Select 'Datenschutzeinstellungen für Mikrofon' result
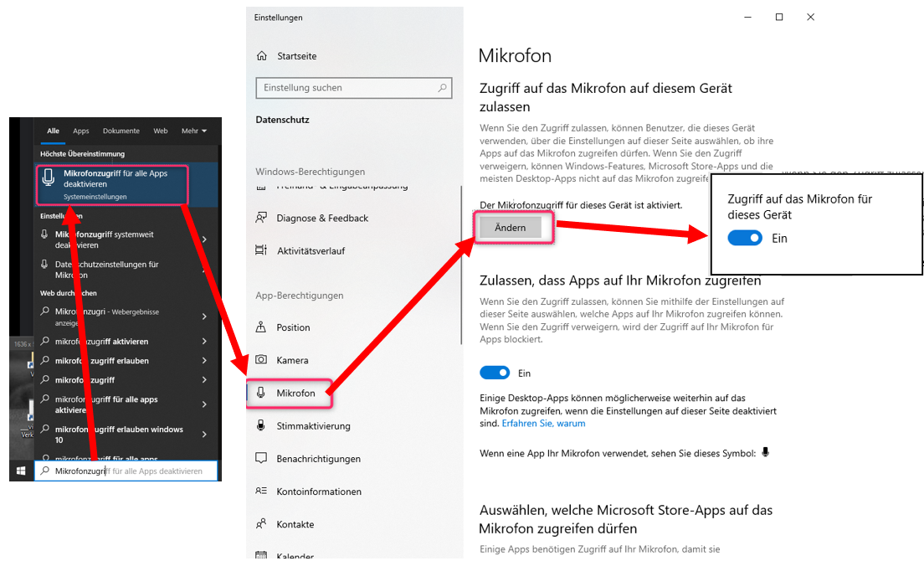 pyautogui.click(x=106, y=270)
